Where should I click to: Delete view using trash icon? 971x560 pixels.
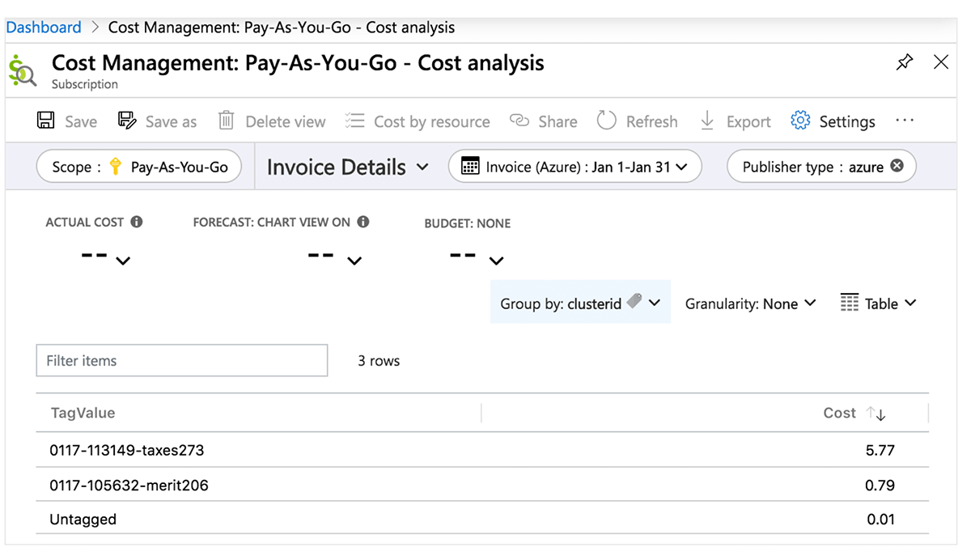click(227, 121)
